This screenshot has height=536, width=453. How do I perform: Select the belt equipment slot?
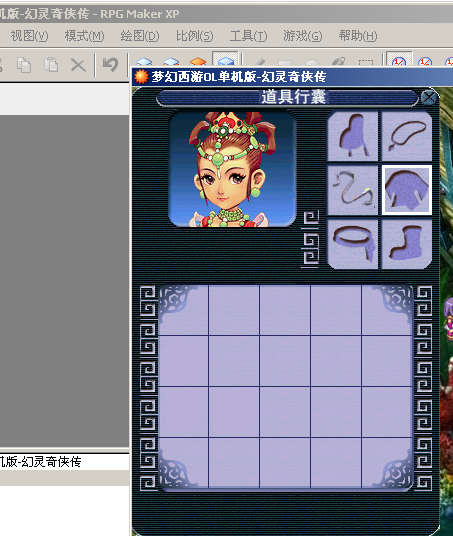353,244
